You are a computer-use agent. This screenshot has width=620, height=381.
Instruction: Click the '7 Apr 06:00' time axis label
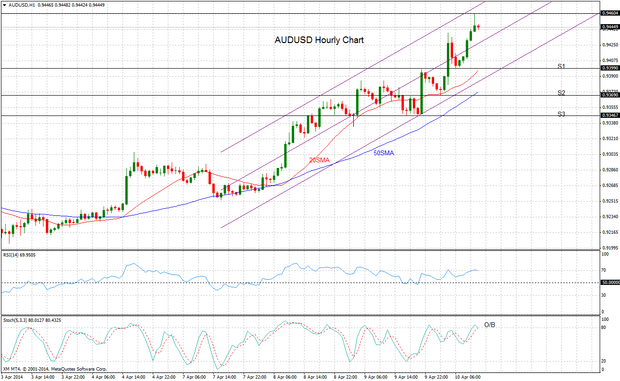click(194, 377)
